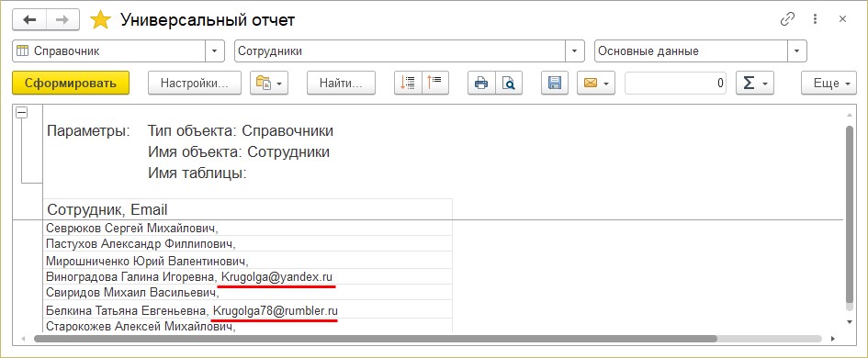868x358 pixels.
Task: Click the Параметры: label
Action: point(88,131)
